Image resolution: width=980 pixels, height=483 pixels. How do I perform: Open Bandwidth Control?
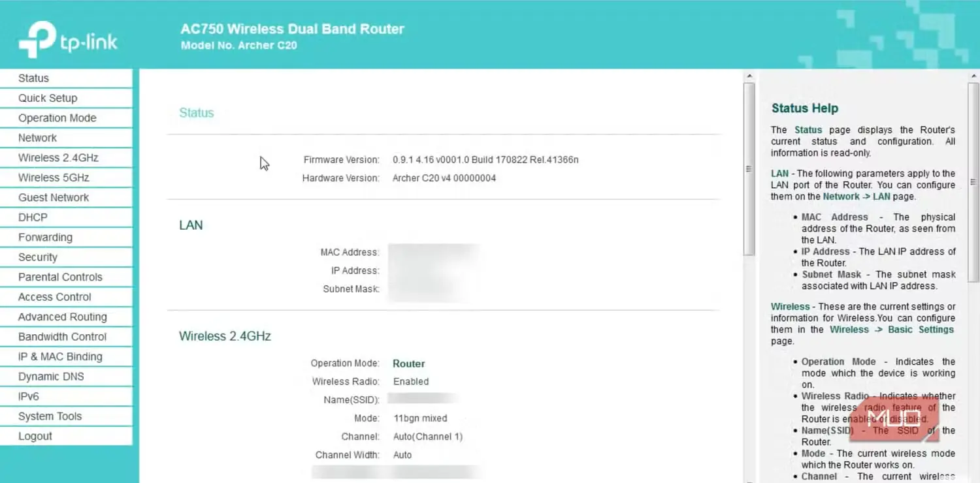(x=66, y=337)
